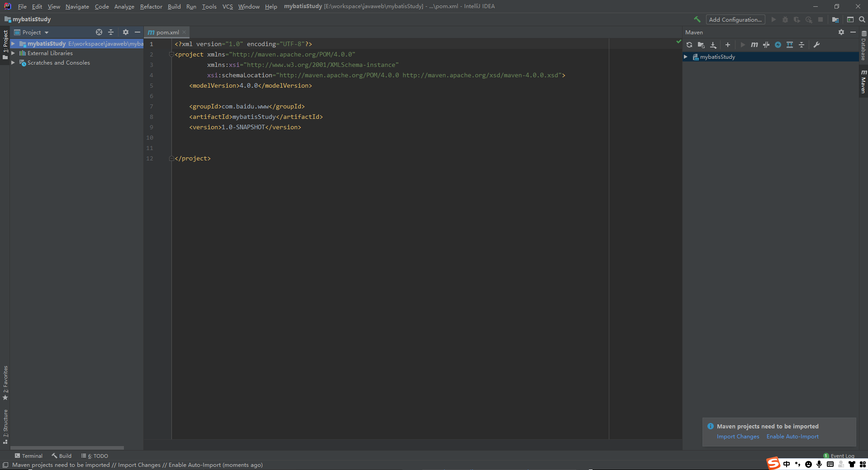Toggle the Maven side tool window strip
Image resolution: width=868 pixels, height=470 pixels.
(x=863, y=82)
